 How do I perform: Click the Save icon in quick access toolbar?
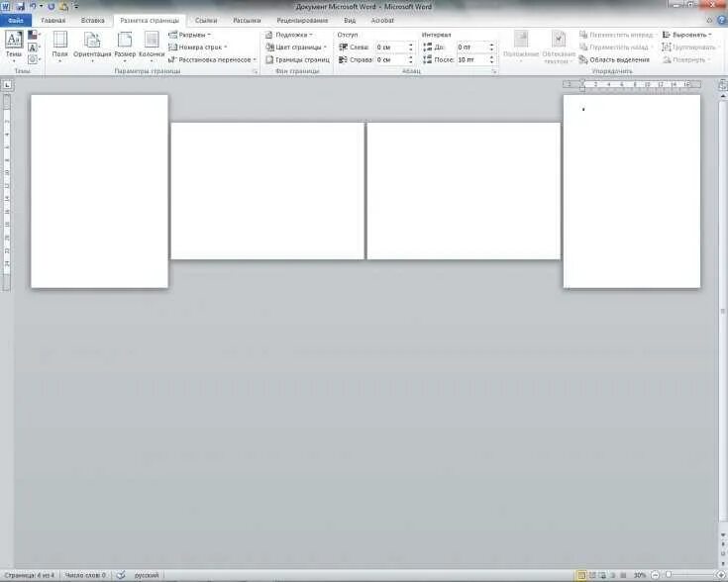point(20,7)
